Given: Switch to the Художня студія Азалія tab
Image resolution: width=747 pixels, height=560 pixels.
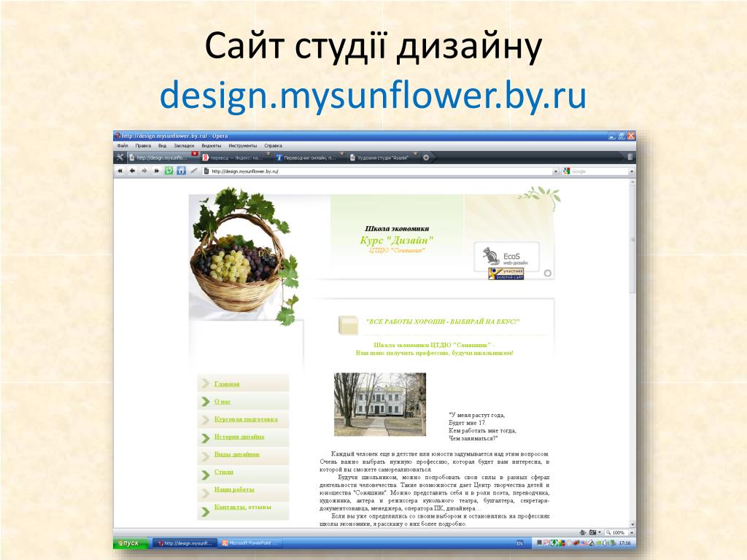Looking at the screenshot, I should tap(384, 157).
